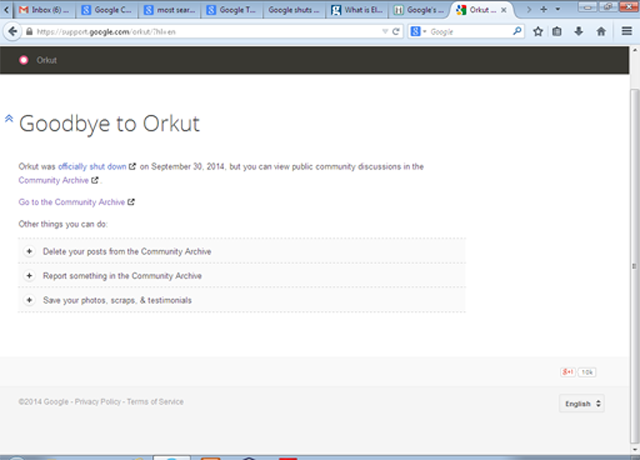Click the vertical scrollbar thumb
640x460 pixels.
[634, 265]
